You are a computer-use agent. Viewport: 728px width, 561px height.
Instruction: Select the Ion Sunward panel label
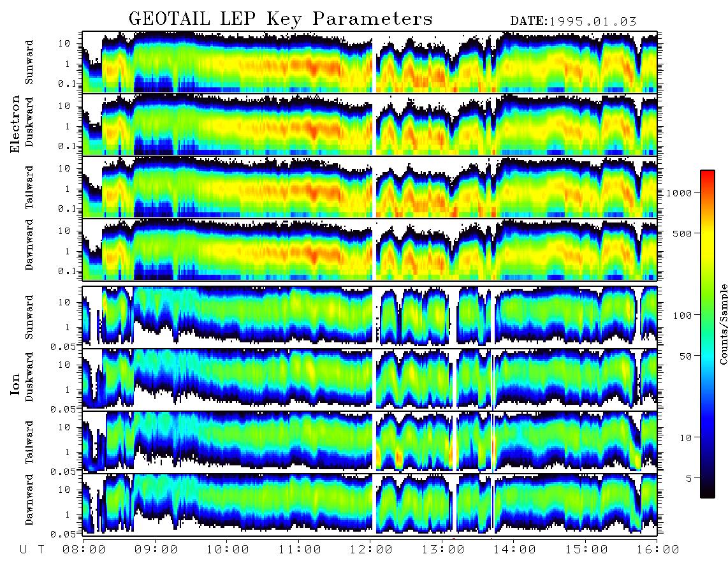29,317
